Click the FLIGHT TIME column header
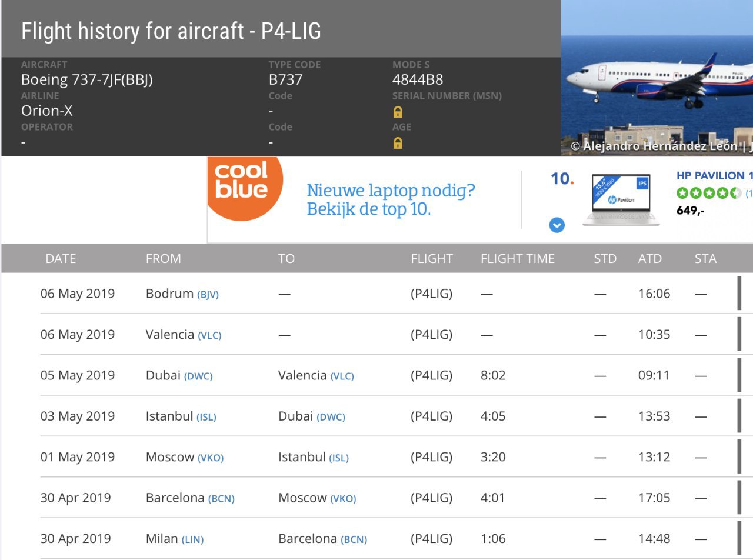753x560 pixels. (x=517, y=259)
